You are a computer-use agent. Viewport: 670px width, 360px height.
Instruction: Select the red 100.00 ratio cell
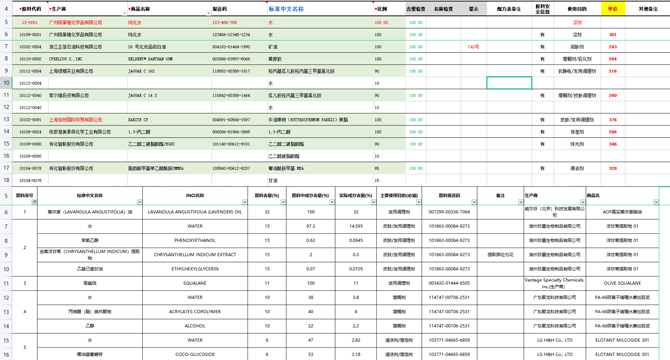tap(389, 22)
